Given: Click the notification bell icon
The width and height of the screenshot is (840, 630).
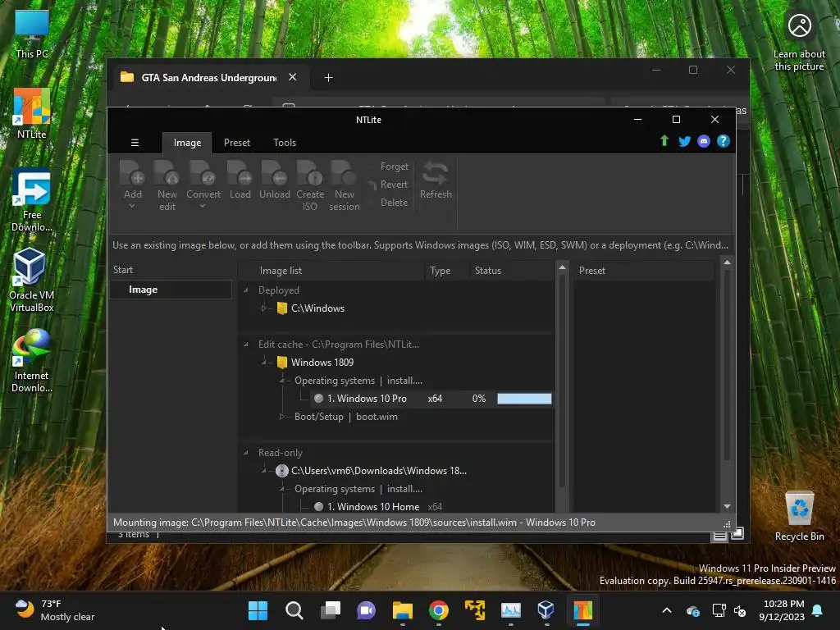Looking at the screenshot, I should tap(818, 610).
